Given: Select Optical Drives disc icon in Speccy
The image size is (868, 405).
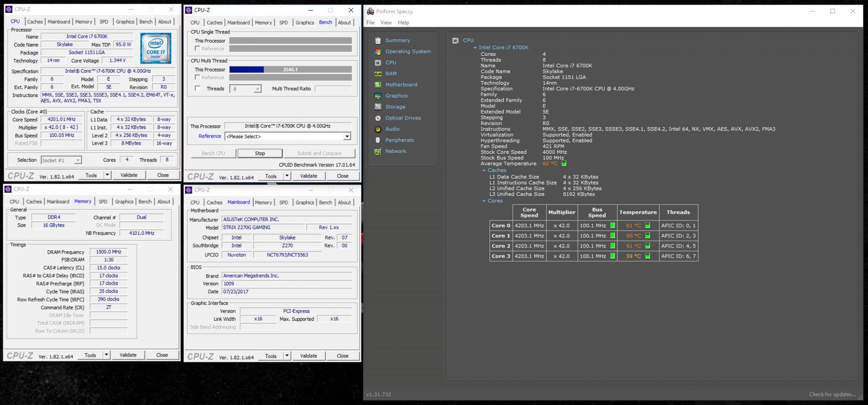Looking at the screenshot, I should (378, 118).
